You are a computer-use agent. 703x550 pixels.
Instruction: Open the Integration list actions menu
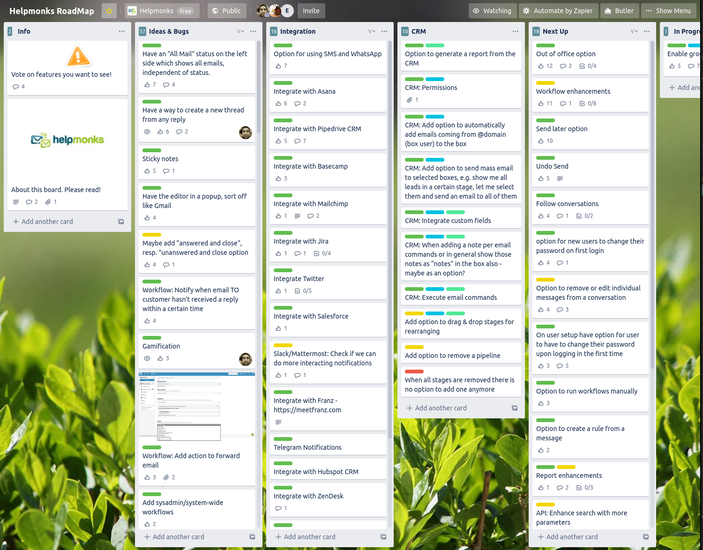coord(384,31)
